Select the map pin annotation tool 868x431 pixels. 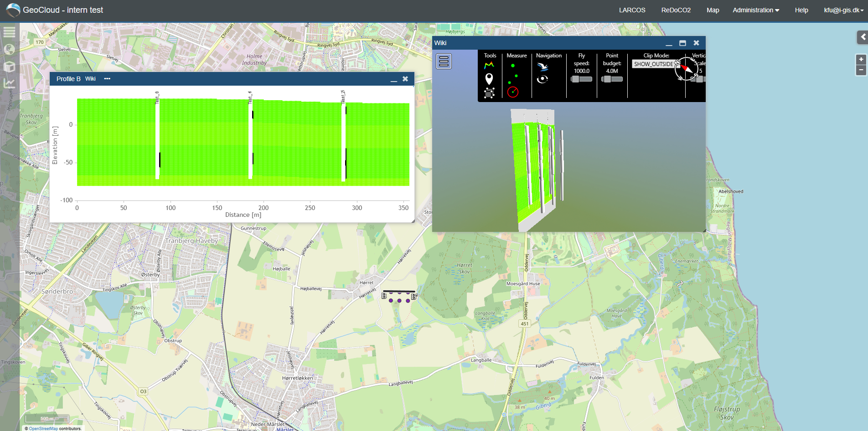pos(489,79)
